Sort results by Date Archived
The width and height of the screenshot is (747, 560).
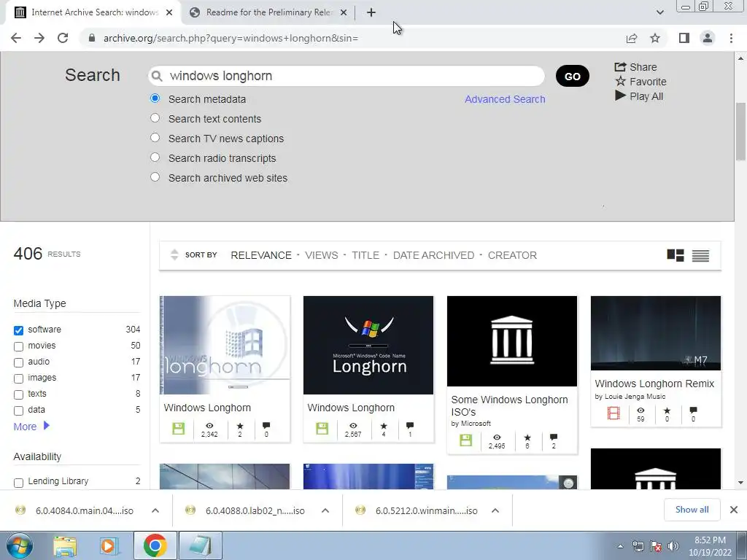pyautogui.click(x=433, y=255)
